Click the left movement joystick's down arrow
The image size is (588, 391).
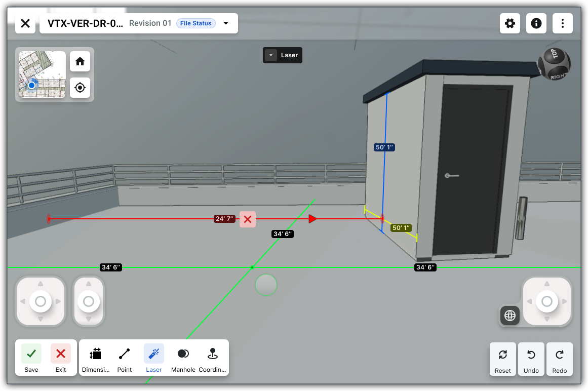tap(41, 319)
